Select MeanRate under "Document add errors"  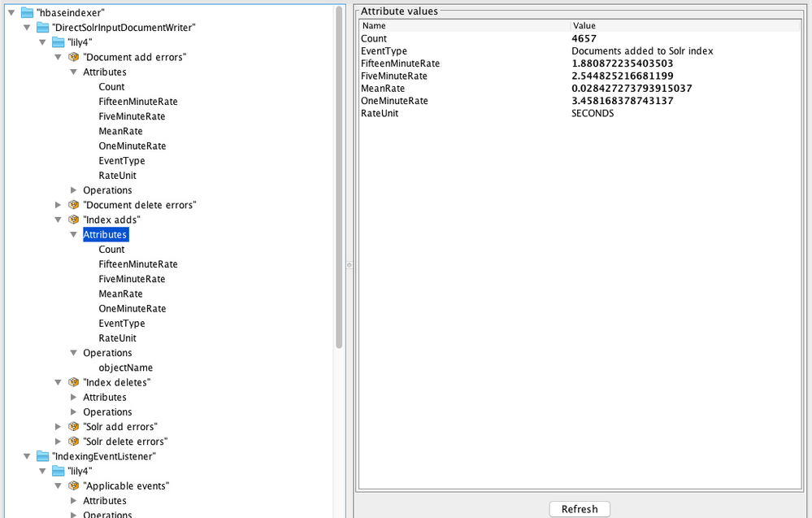pos(120,131)
